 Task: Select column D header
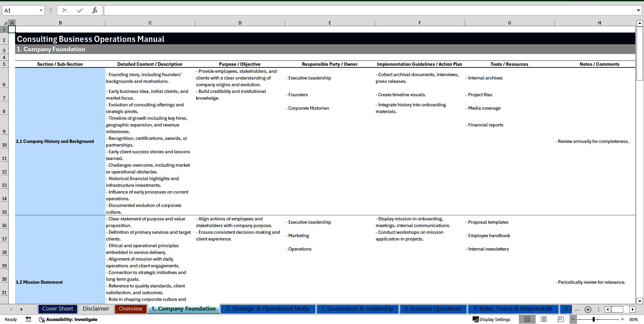240,22
